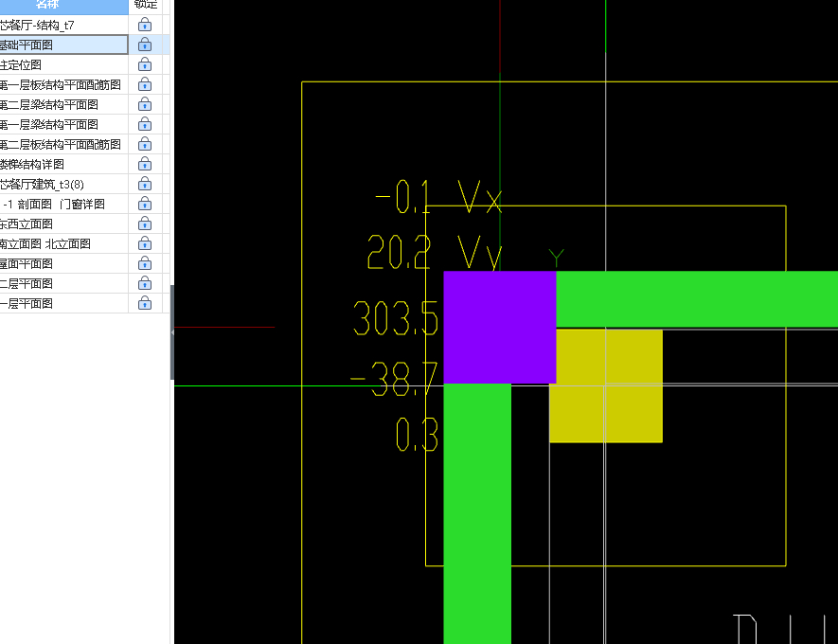
Task: Select the green vertical beam element
Action: pyautogui.click(x=477, y=513)
